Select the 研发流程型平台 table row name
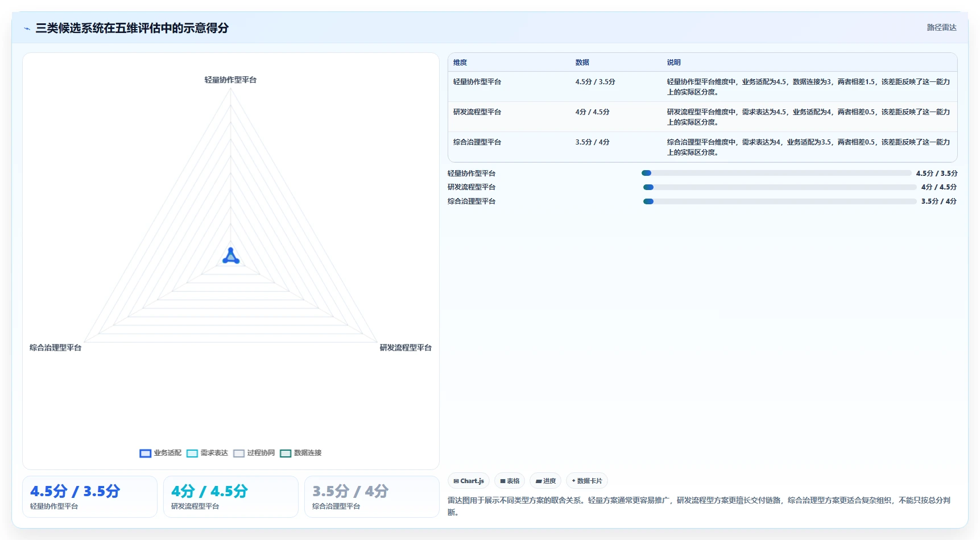This screenshot has height=540, width=980. coord(477,112)
